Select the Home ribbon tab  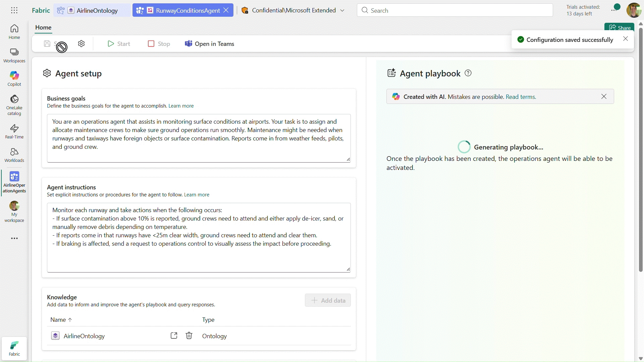coord(43,27)
